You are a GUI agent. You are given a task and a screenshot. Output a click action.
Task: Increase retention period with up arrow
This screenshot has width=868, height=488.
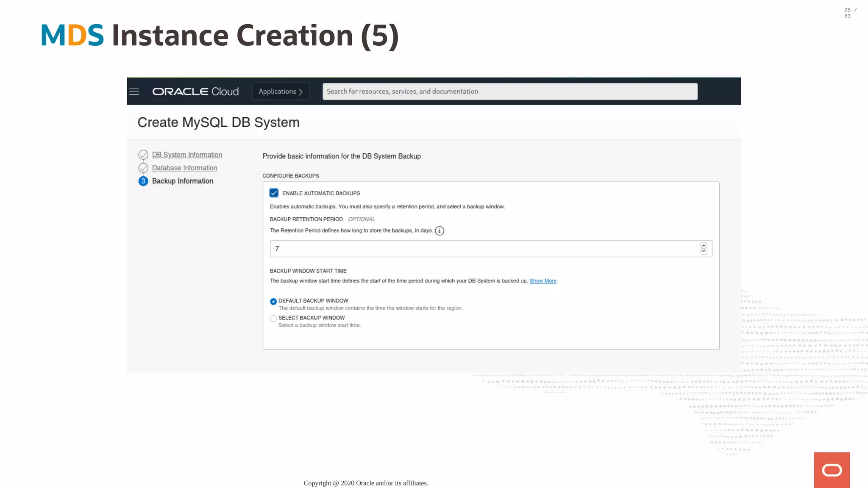pos(704,246)
